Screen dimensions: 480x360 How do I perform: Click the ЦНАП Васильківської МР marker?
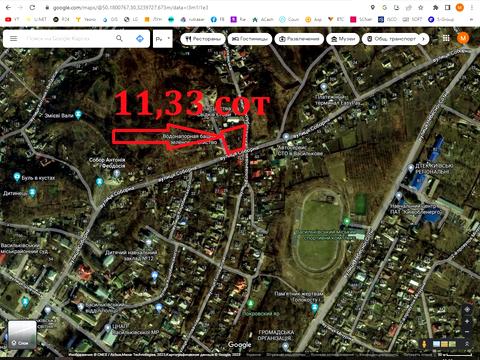pos(107,328)
